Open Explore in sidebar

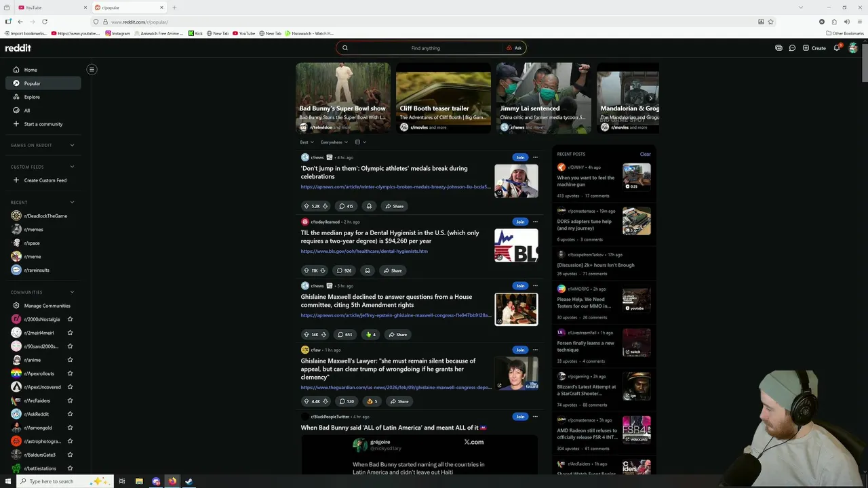tap(43, 97)
